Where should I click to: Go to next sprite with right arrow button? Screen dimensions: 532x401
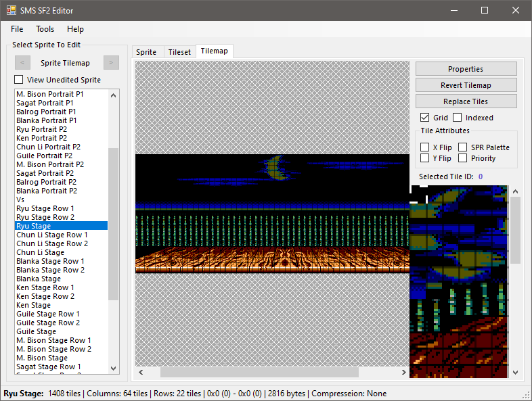[111, 63]
